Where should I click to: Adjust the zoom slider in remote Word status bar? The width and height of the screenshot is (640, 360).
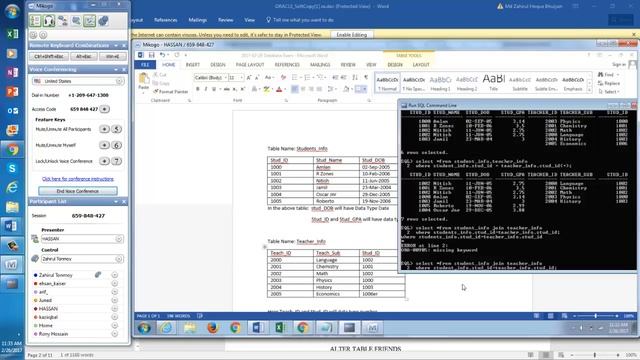click(x=596, y=316)
